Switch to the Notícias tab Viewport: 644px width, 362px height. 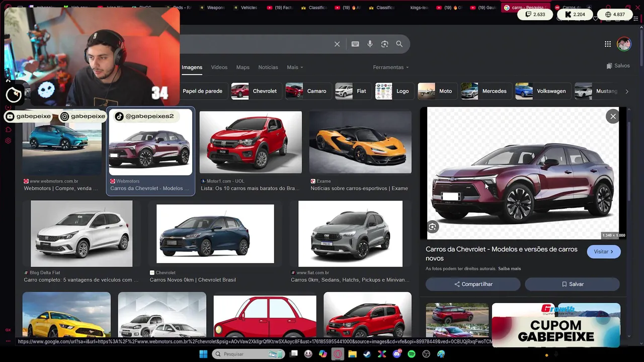268,67
